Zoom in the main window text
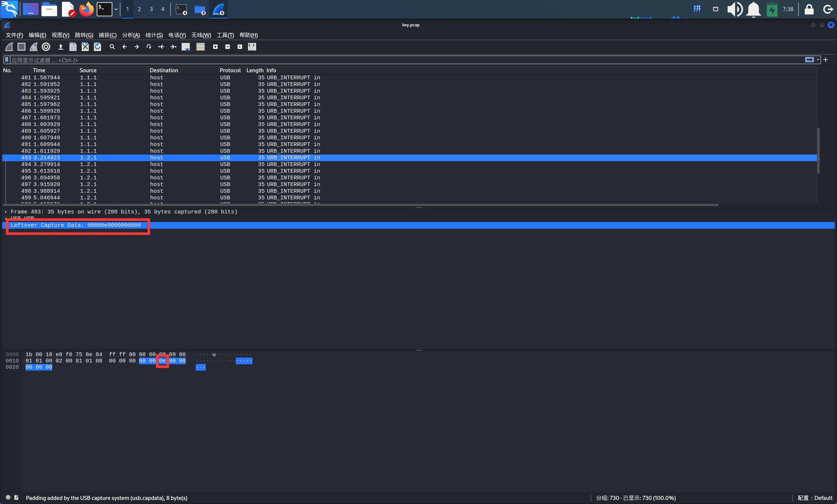837x504 pixels. click(215, 47)
